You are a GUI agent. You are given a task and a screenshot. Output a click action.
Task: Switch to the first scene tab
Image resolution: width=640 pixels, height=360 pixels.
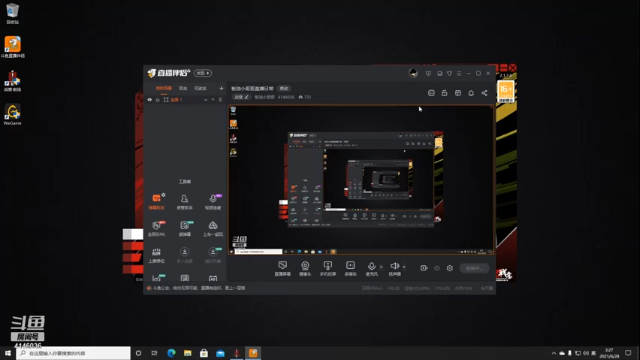(x=164, y=88)
